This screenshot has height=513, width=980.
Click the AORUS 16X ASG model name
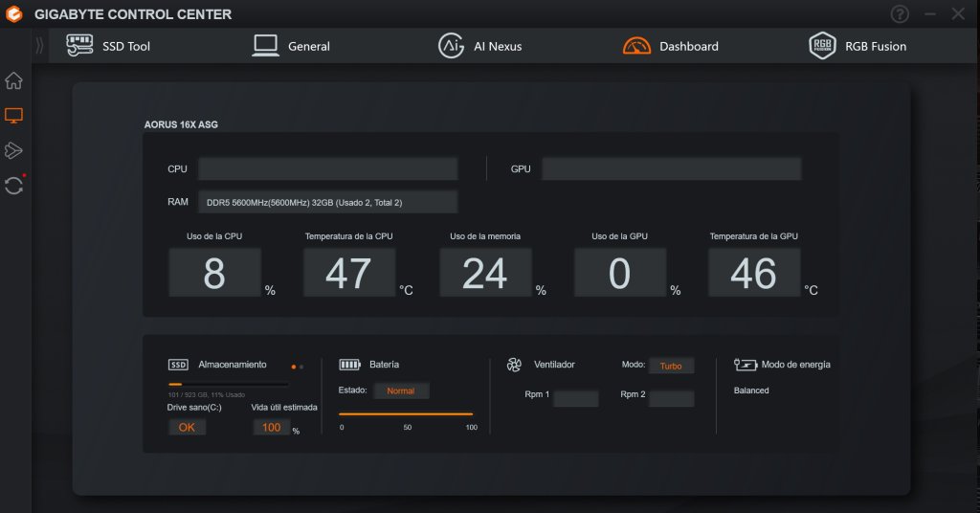[x=181, y=125]
